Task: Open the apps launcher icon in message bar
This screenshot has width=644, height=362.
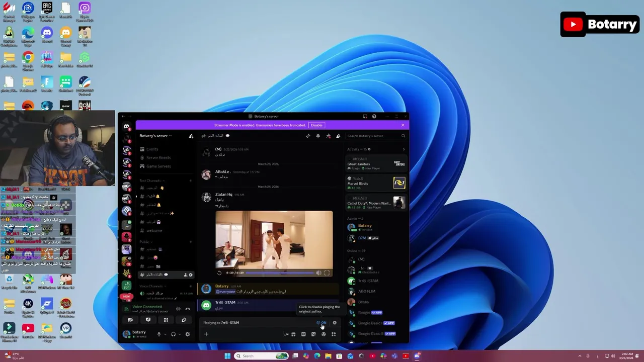Action: 334,334
